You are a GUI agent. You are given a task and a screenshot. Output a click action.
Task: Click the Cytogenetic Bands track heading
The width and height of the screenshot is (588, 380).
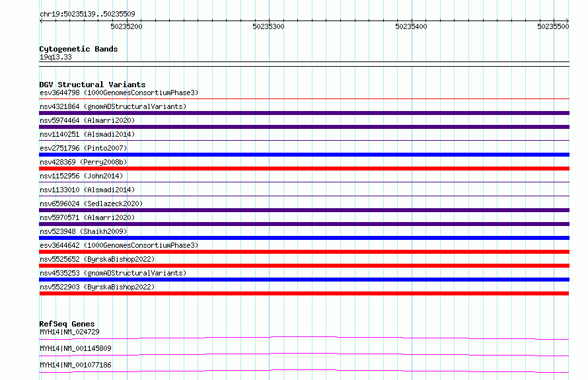79,49
